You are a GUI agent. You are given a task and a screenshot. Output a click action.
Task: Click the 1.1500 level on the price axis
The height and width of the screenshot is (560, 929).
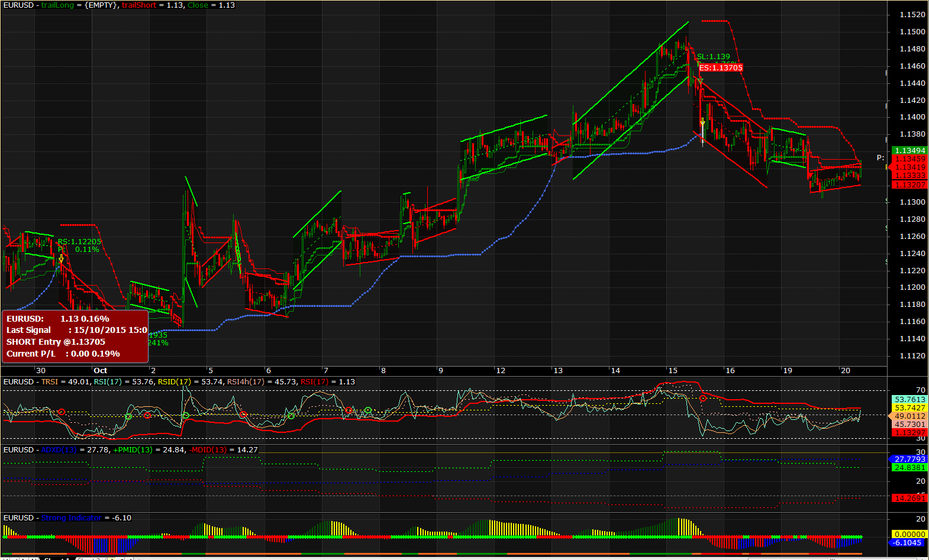[x=912, y=32]
